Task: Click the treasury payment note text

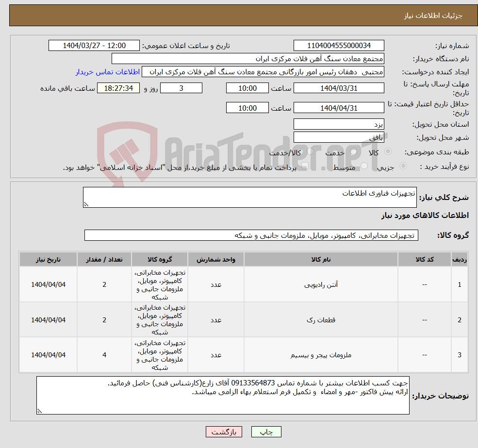Action: pyautogui.click(x=180, y=168)
